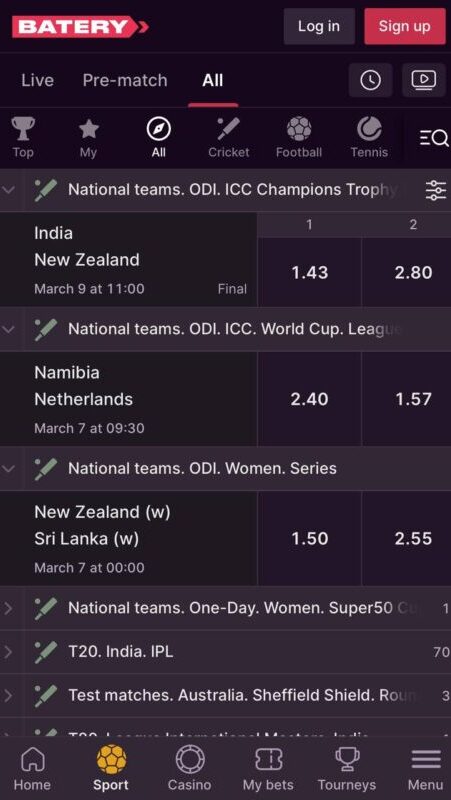Switch to the Pre-match tab

point(125,80)
